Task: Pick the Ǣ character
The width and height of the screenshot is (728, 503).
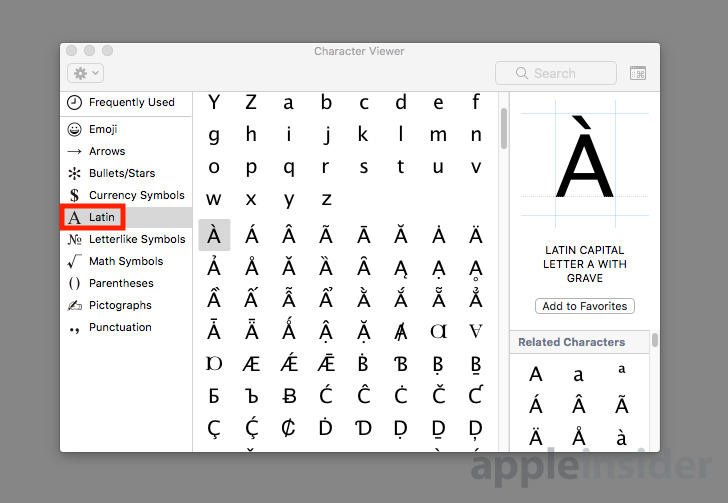Action: click(326, 363)
